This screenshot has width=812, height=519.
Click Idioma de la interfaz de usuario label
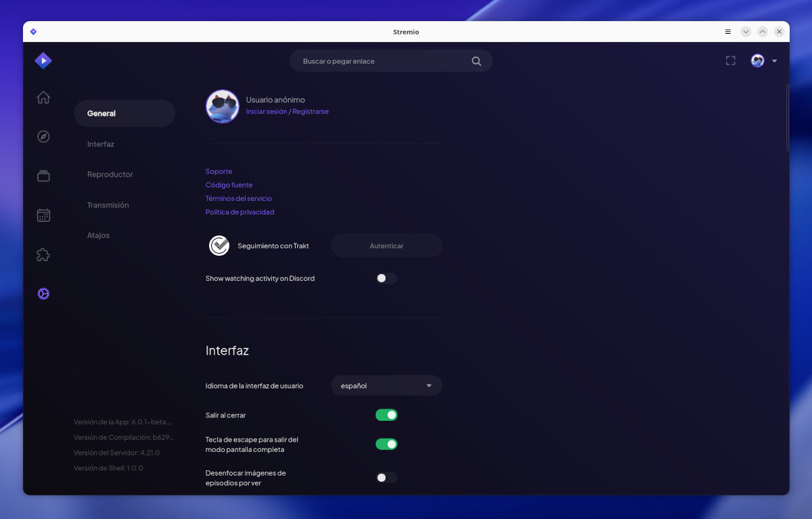point(254,386)
